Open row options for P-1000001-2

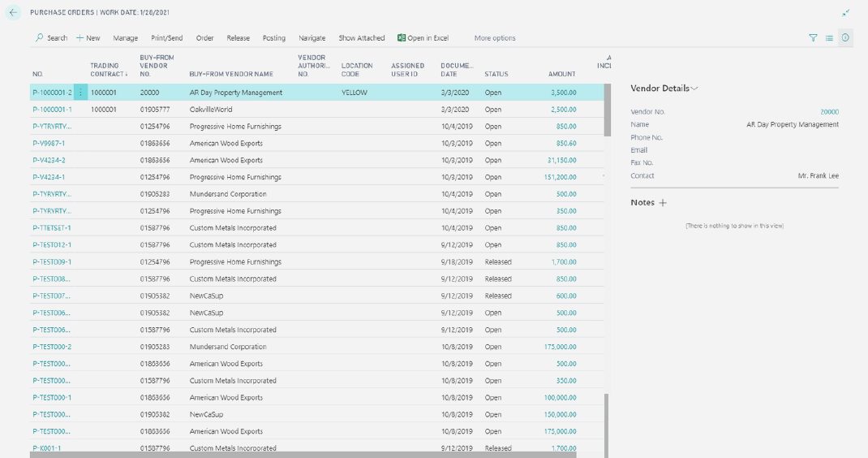(80, 93)
